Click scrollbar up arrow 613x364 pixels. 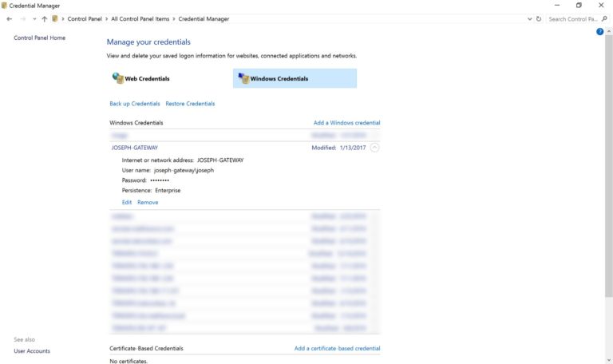609,31
